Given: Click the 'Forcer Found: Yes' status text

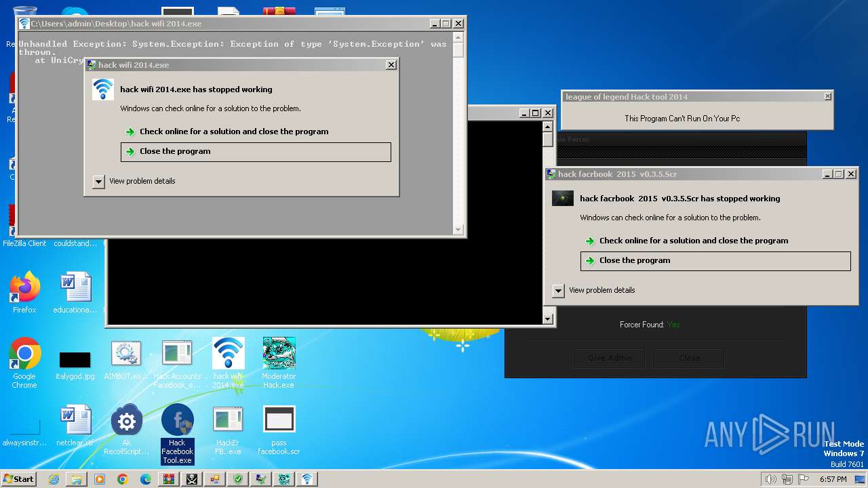Looking at the screenshot, I should (650, 325).
